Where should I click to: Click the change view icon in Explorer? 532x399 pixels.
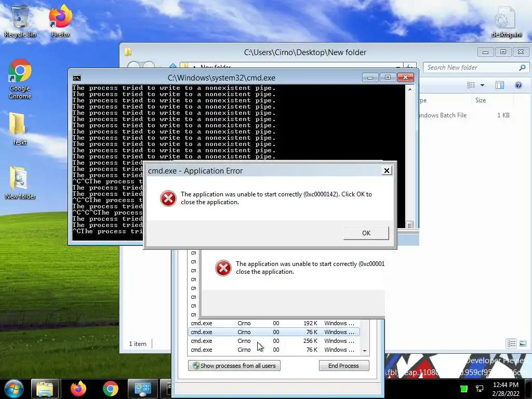471,85
